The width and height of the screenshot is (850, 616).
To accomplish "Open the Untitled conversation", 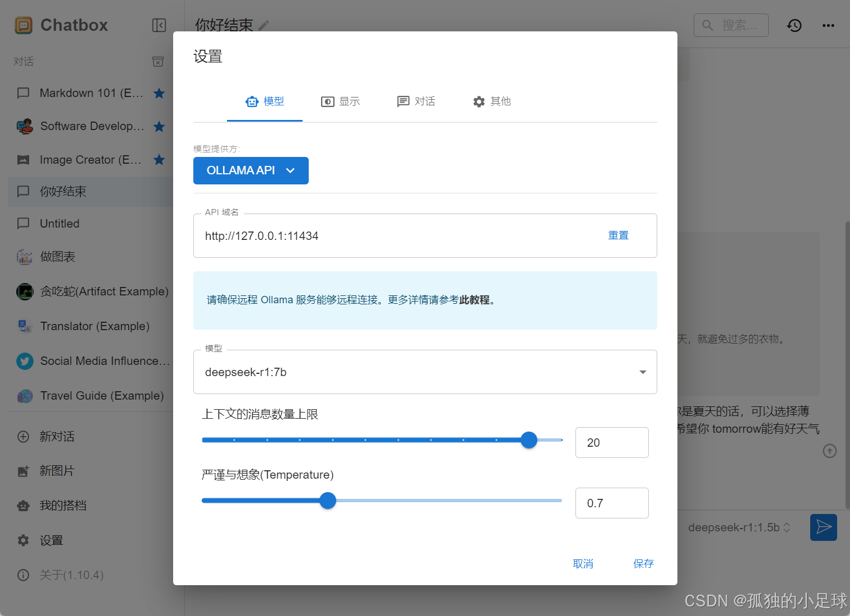I will [90, 224].
